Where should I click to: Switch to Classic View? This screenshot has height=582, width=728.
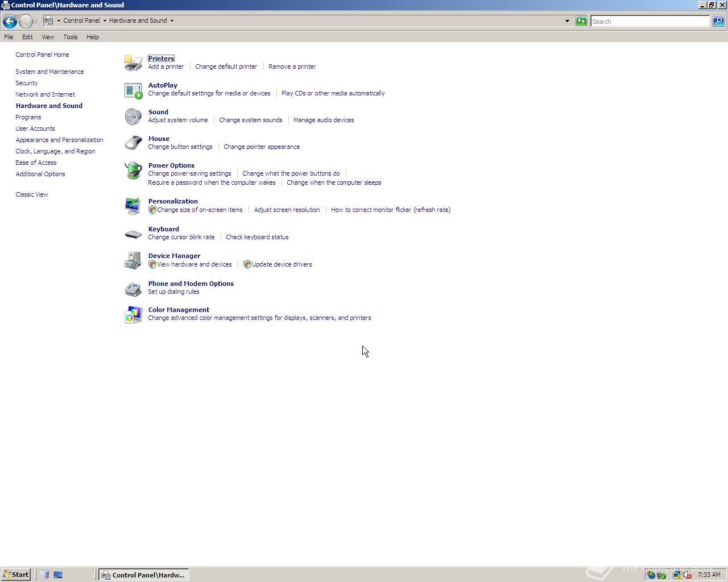point(31,194)
